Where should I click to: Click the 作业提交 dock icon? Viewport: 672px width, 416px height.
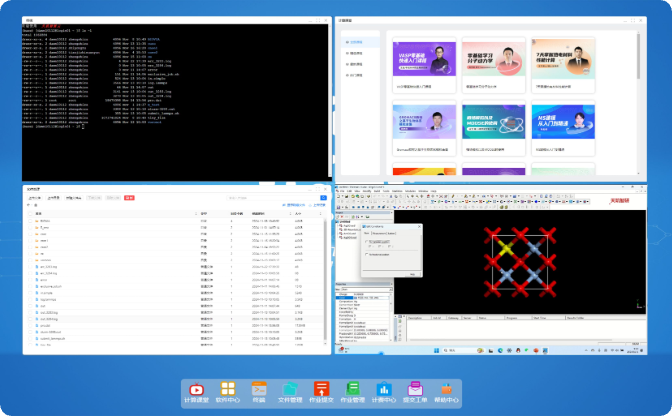(x=321, y=390)
